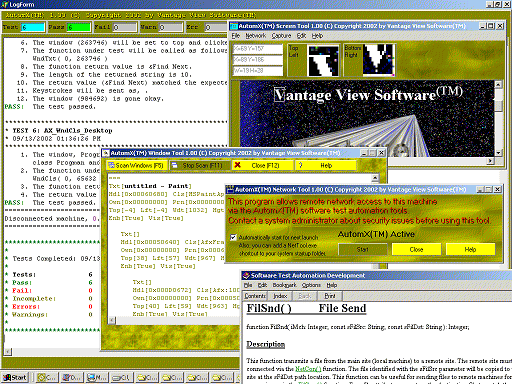Open the Windows Start button
Image resolution: width=512 pixels, height=384 pixels.
(15, 377)
